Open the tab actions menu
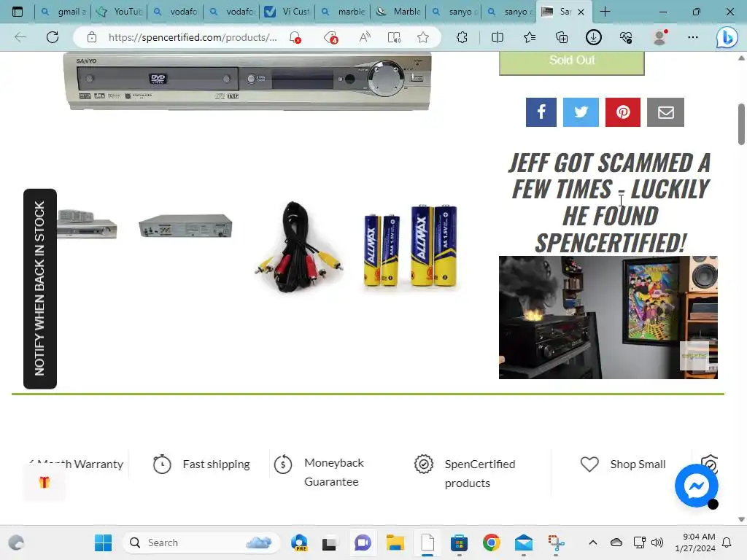This screenshot has height=560, width=747. (18, 12)
